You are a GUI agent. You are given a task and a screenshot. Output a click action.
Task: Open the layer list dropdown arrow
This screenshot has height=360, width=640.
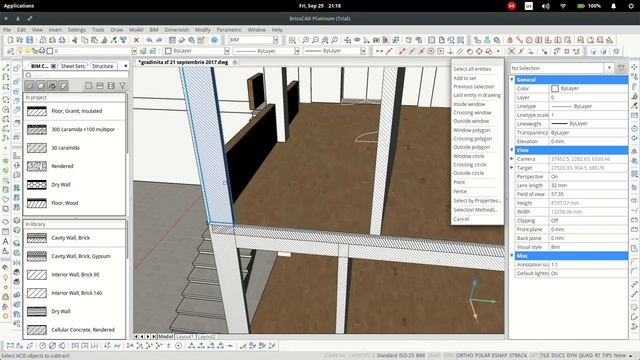tap(134, 51)
